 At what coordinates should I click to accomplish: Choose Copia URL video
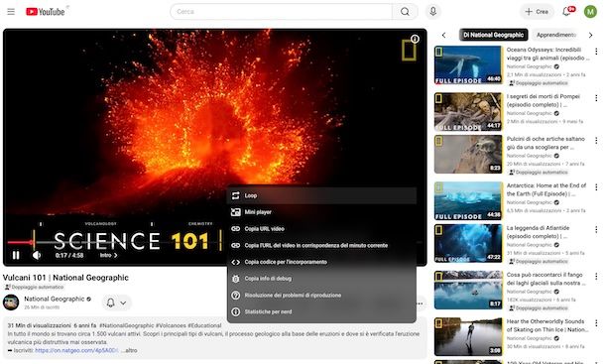(x=321, y=228)
